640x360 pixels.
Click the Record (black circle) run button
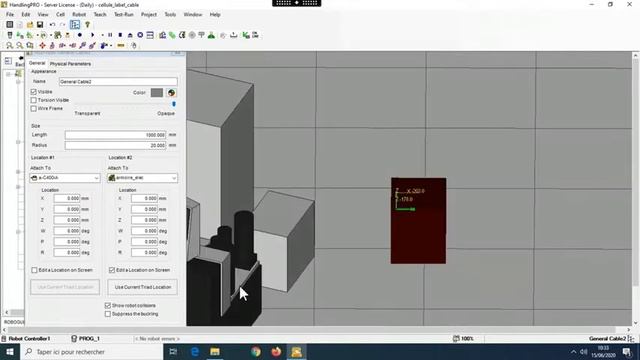coord(80,35)
